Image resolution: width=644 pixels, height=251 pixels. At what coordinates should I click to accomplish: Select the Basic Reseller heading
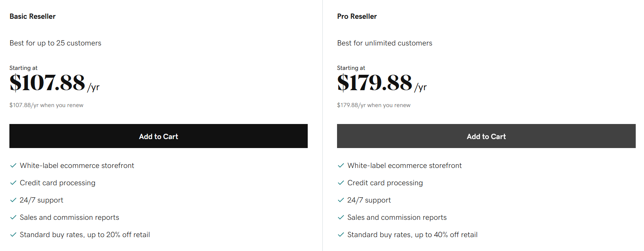point(33,16)
